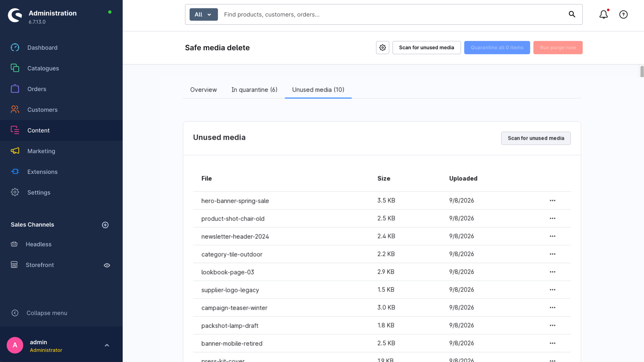644x362 pixels.
Task: Click the category-tile-outdoor file name
Action: (232, 254)
